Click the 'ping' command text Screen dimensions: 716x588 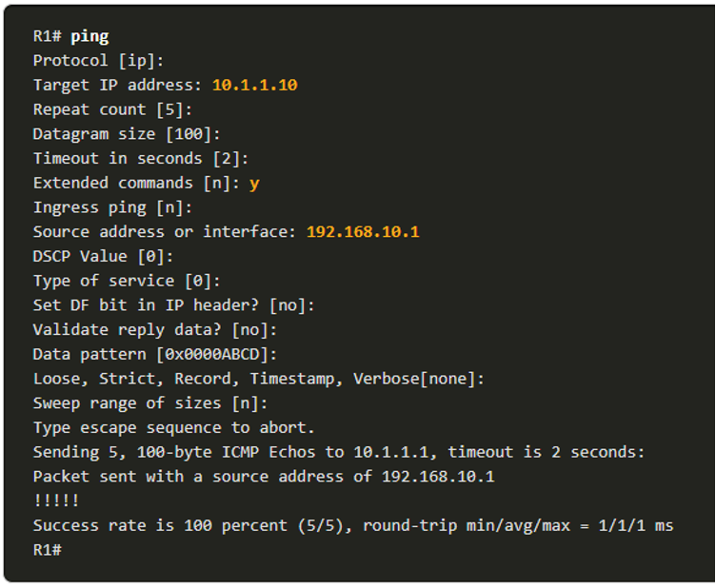pos(89,36)
